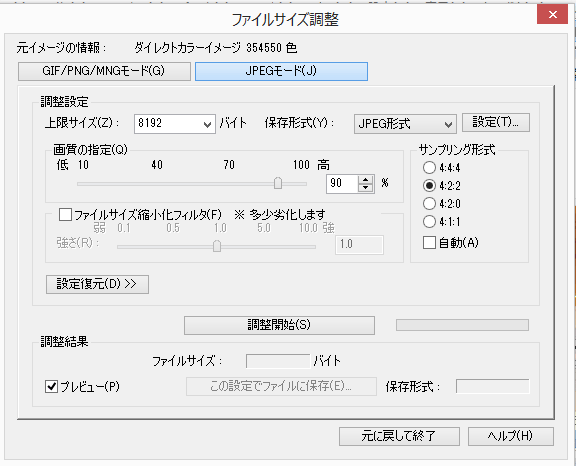Expand 設定復元(D) >> options
This screenshot has height=466, width=576.
pos(97,284)
